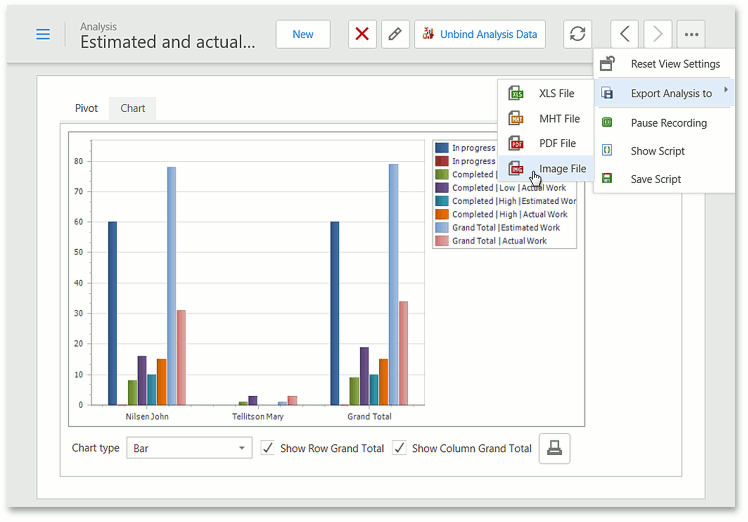Click Completed High Estimated Work teal swatch
This screenshot has height=522, width=748.
[x=442, y=201]
